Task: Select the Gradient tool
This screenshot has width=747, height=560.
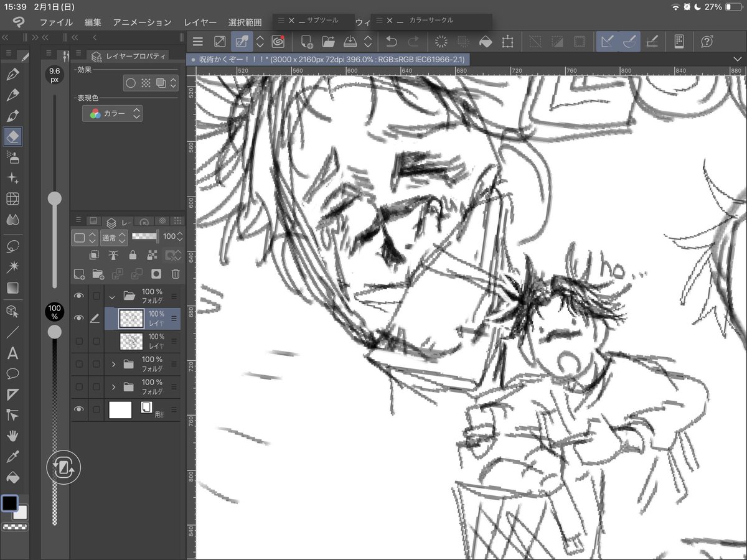Action: (x=12, y=288)
